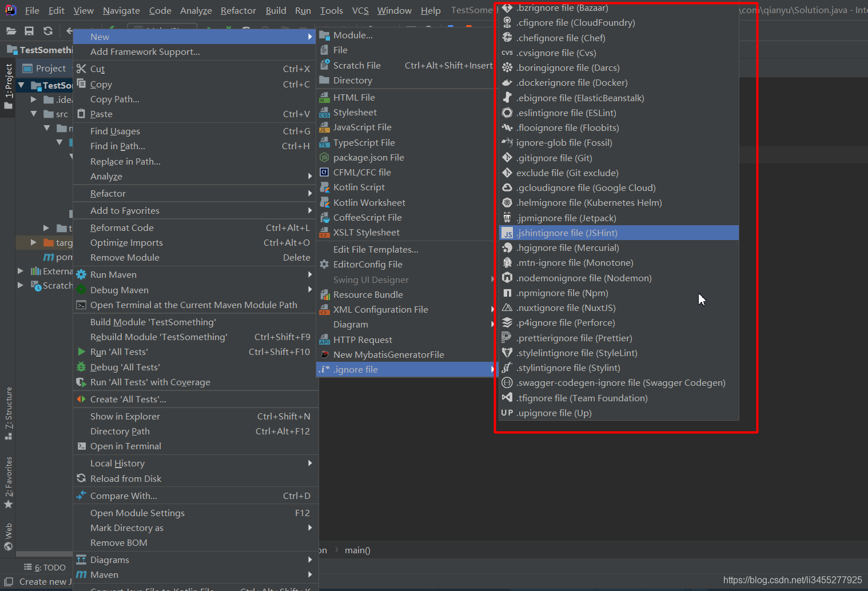Click the .swagger-codegen-ignore icon

click(x=507, y=382)
